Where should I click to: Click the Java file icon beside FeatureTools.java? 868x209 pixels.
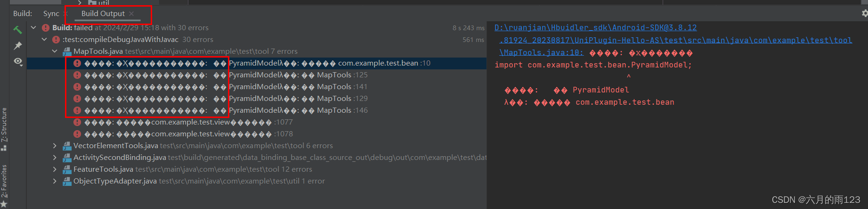(x=67, y=169)
